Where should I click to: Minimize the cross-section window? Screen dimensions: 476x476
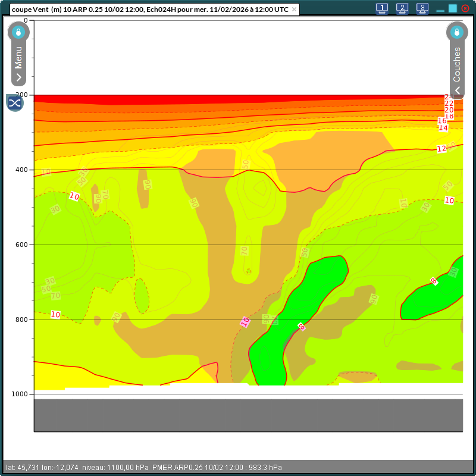click(x=440, y=10)
